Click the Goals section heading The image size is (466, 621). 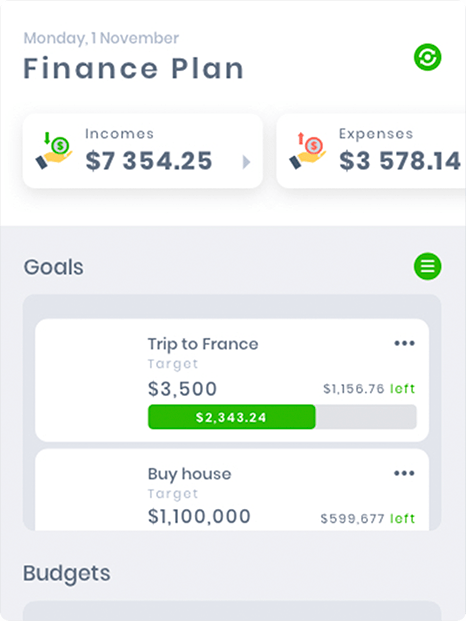pos(54,267)
